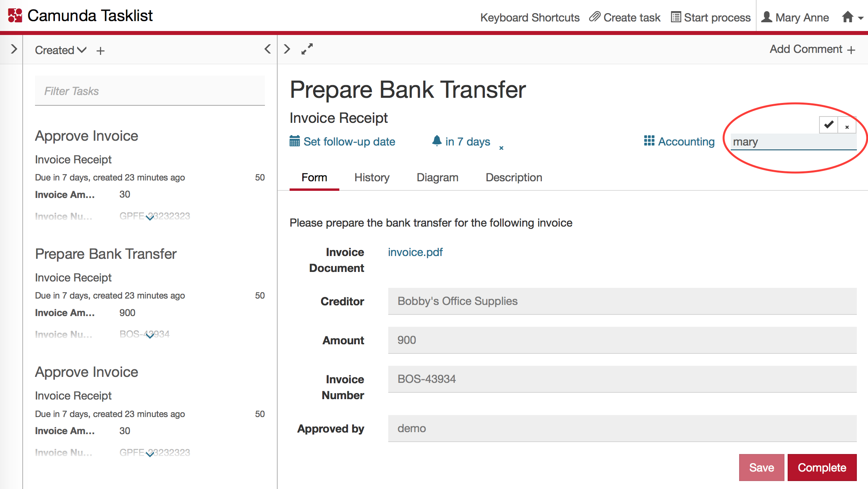Viewport: 868px width, 489px height.
Task: Click the invoice.pdf link
Action: tap(416, 252)
